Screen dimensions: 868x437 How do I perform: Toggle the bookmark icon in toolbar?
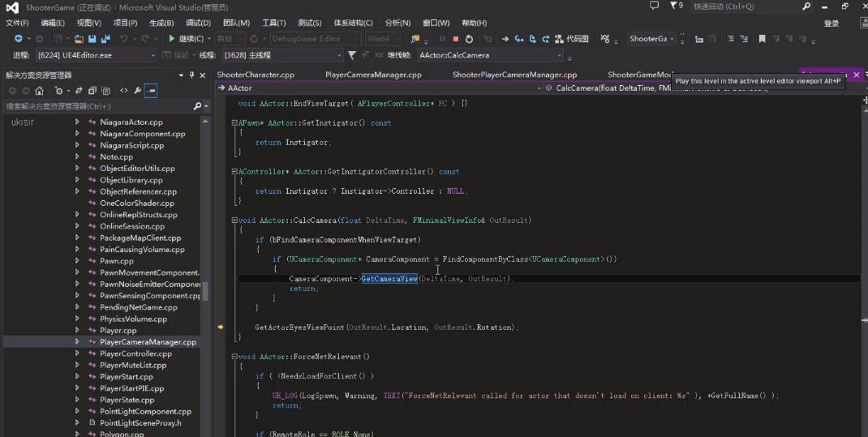[762, 39]
